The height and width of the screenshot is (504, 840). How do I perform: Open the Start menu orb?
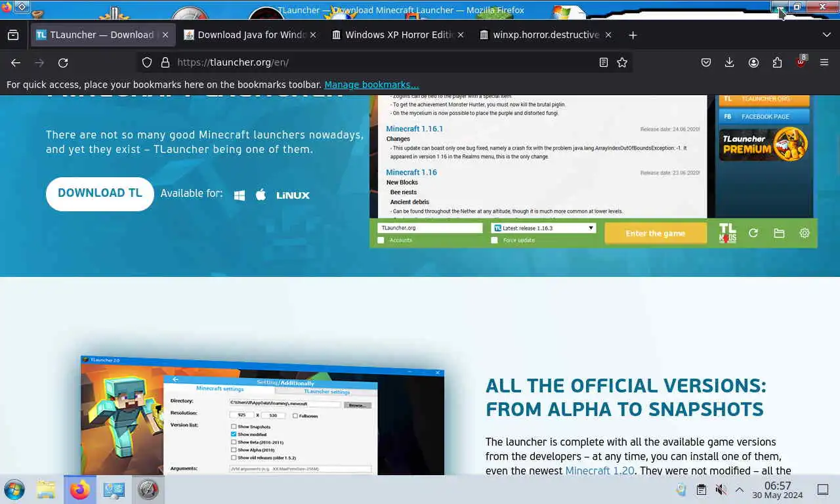(14, 490)
